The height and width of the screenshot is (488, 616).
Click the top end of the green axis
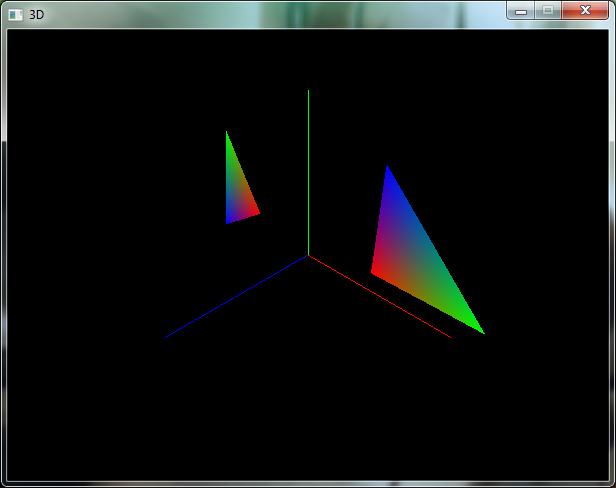click(x=308, y=91)
